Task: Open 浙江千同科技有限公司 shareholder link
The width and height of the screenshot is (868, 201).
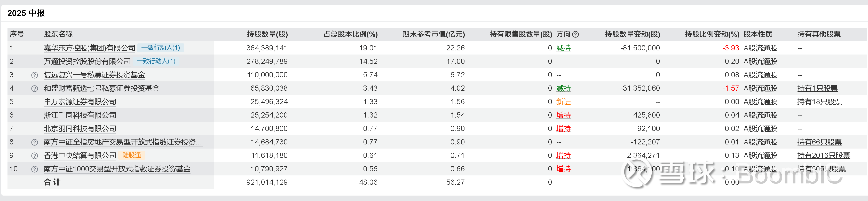Action: coord(80,115)
